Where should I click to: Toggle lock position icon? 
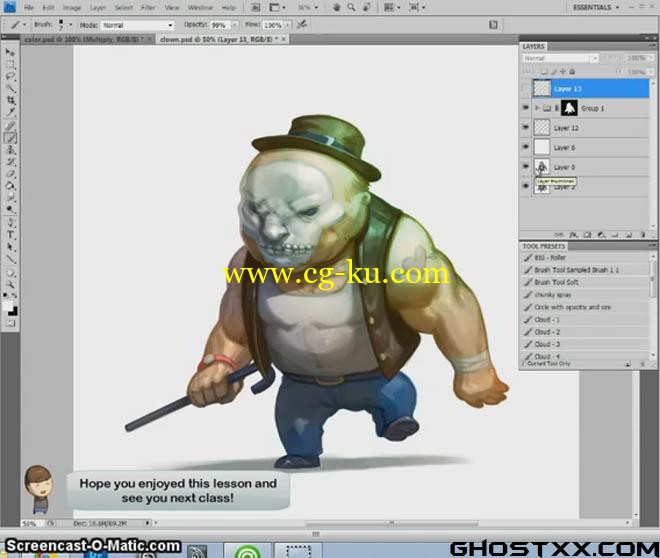563,72
